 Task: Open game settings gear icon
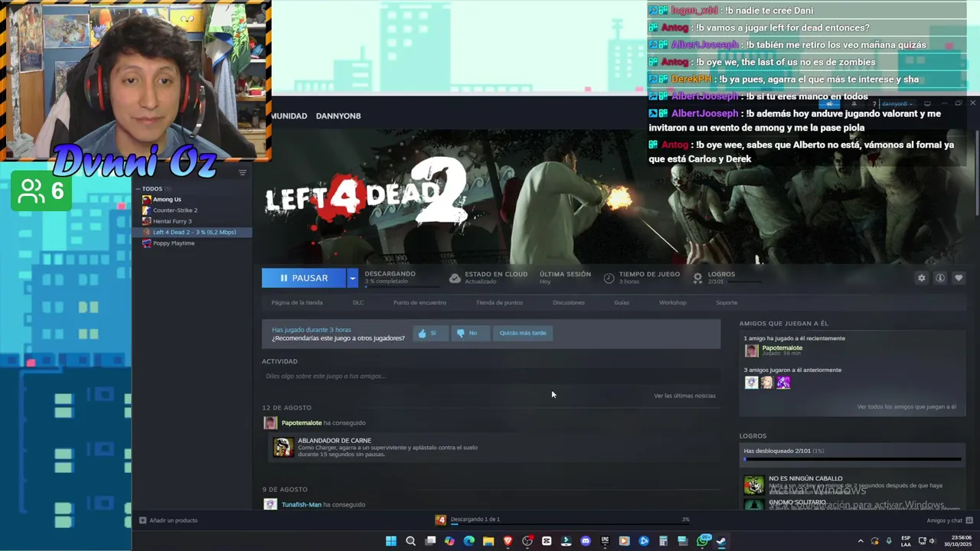point(921,278)
